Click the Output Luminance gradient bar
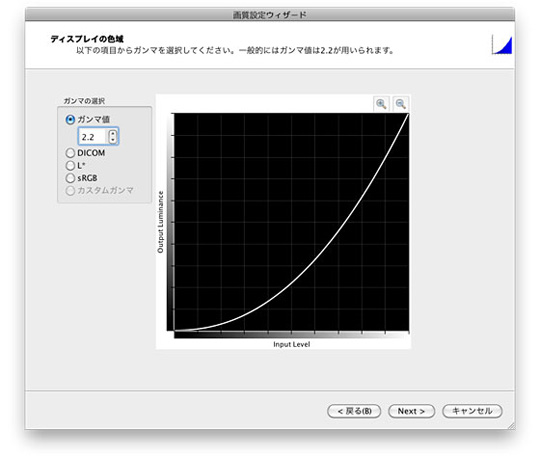Image resolution: width=540 pixels, height=456 pixels. [x=170, y=222]
